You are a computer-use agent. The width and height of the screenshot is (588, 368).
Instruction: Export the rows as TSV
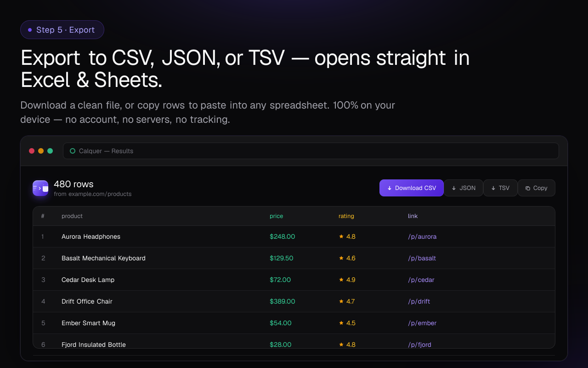tap(500, 188)
